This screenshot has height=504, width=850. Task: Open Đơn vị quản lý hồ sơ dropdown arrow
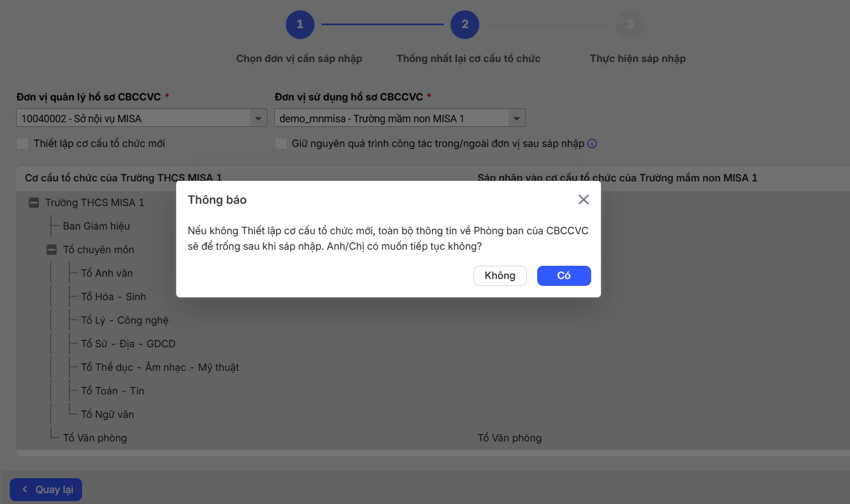click(x=258, y=118)
